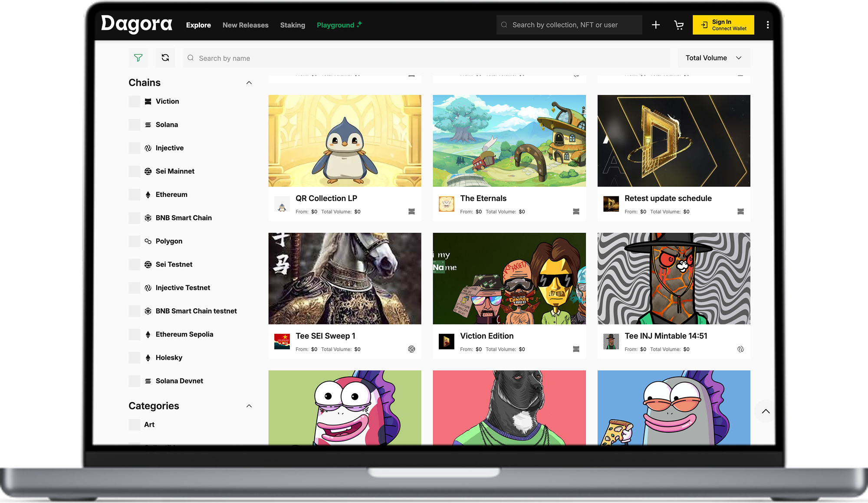Go to New Releases tab
Viewport: 868px width, 503px height.
pos(245,25)
